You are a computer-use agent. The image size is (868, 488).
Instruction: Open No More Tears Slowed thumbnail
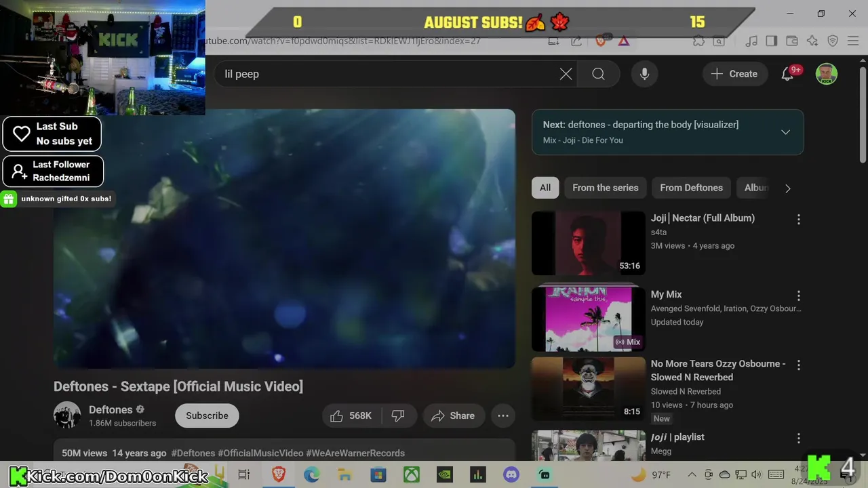click(x=589, y=389)
